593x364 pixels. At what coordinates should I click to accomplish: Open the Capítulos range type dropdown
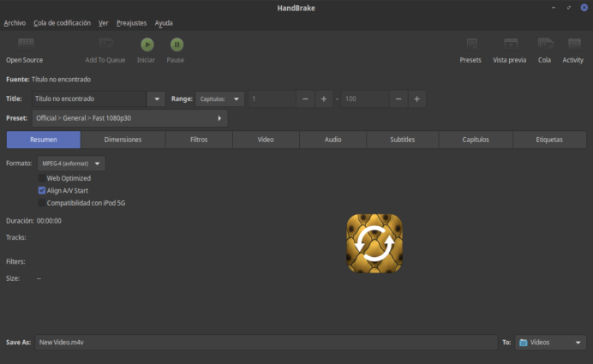point(219,99)
